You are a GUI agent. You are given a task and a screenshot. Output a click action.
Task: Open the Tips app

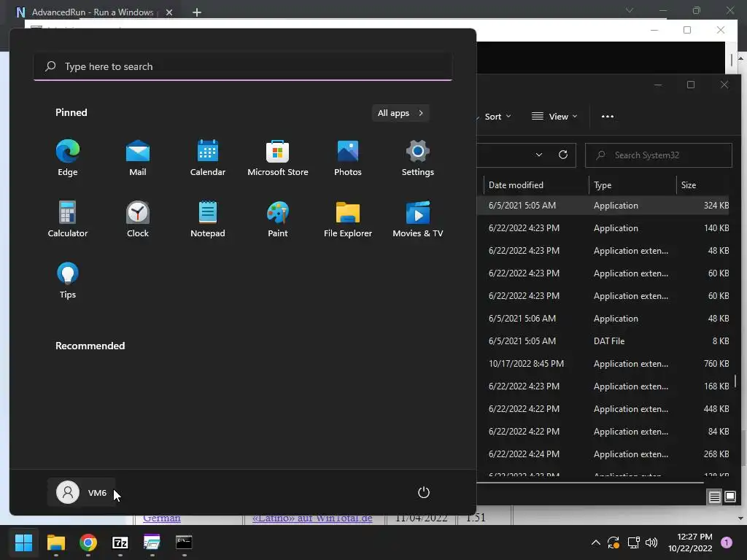coord(68,281)
